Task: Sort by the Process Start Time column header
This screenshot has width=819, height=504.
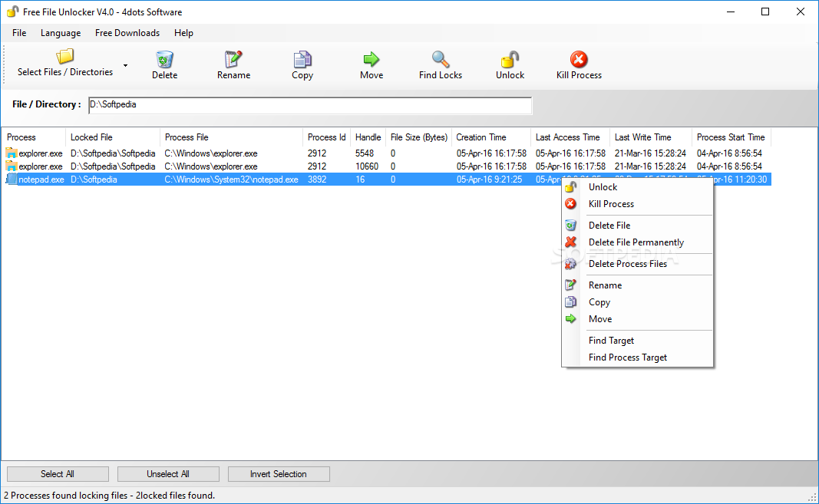Action: point(731,137)
